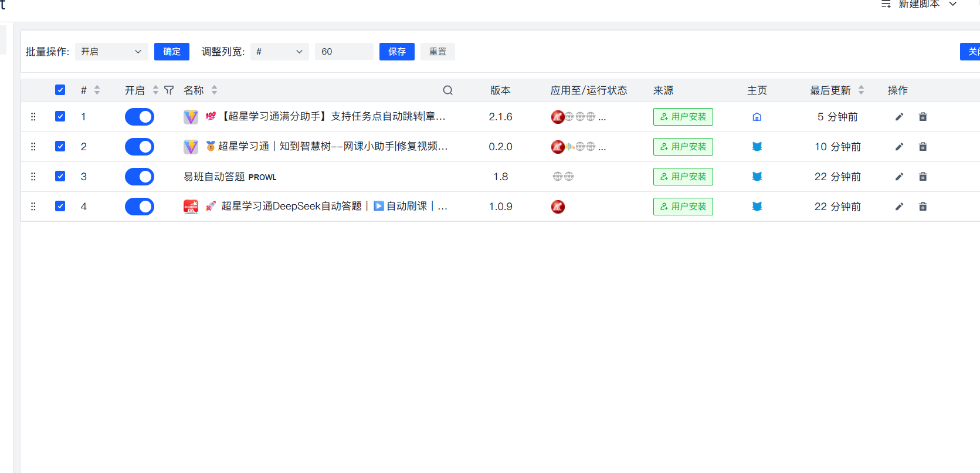Image resolution: width=980 pixels, height=473 pixels.
Task: Edit the DeepSeek自动答题 script
Action: [899, 207]
